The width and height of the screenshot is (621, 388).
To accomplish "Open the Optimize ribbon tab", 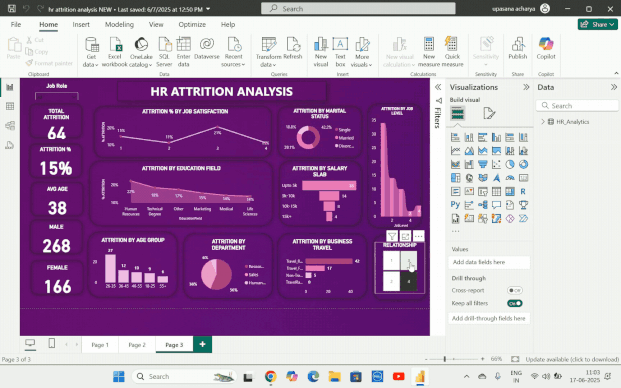I will tap(192, 25).
